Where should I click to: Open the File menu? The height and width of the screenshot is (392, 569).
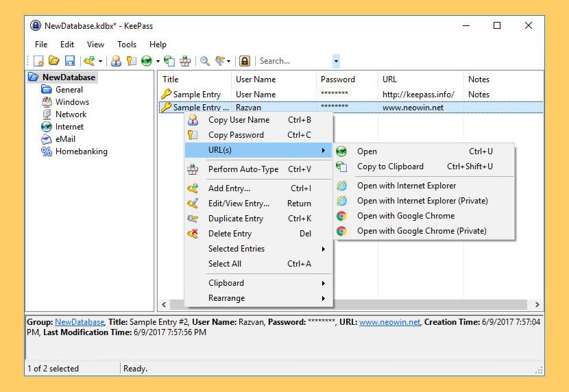click(x=41, y=45)
